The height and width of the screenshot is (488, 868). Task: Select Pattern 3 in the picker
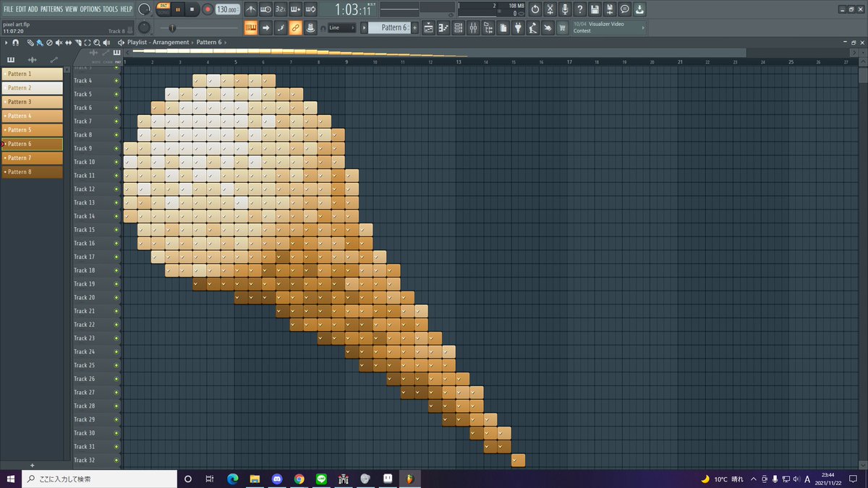point(32,102)
